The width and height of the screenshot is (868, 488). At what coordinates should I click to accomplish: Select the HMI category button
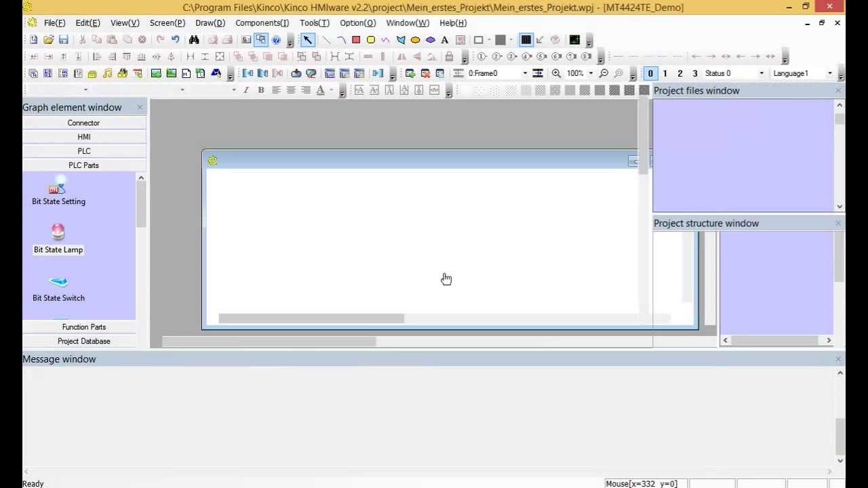[x=83, y=137]
